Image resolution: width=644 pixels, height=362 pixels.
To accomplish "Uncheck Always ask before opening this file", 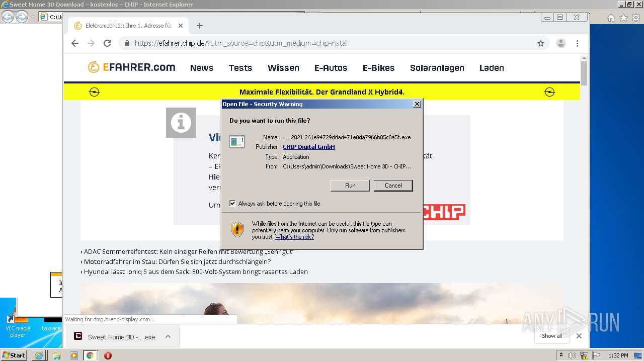I will (x=232, y=204).
